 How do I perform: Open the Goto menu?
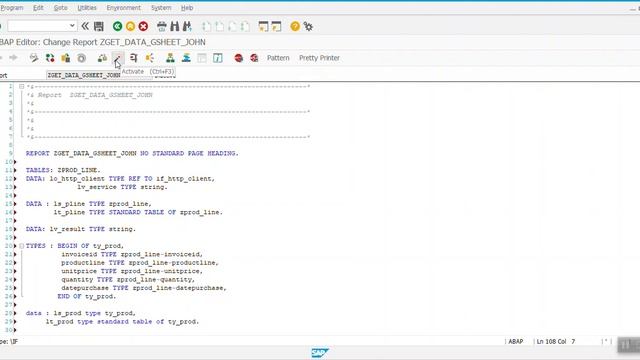(x=60, y=8)
